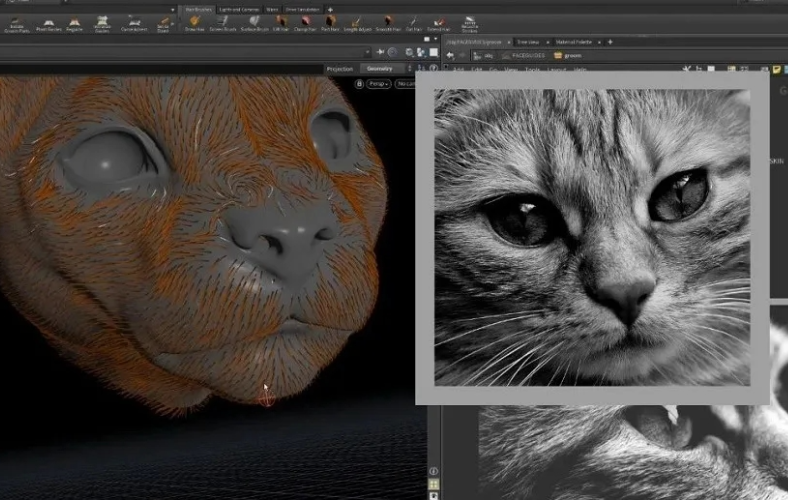Viewport: 788px width, 500px height.
Task: Switch to the Material Palette tab
Action: pos(576,41)
